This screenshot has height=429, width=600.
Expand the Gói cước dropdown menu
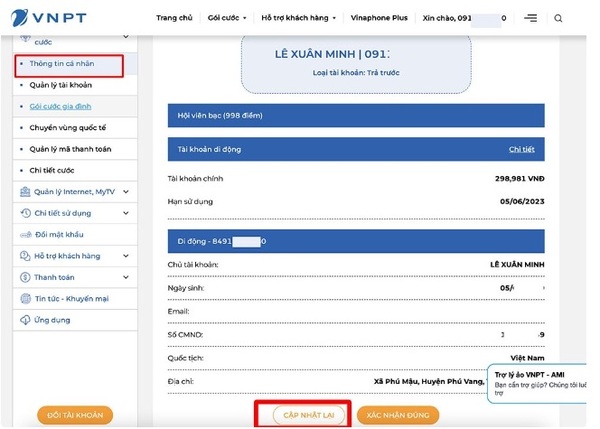click(x=229, y=18)
